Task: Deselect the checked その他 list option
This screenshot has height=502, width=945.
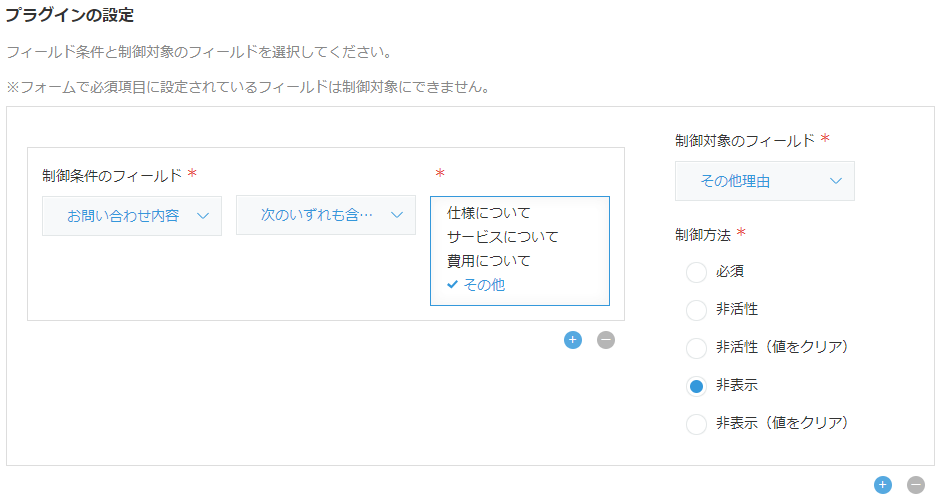Action: click(x=484, y=285)
